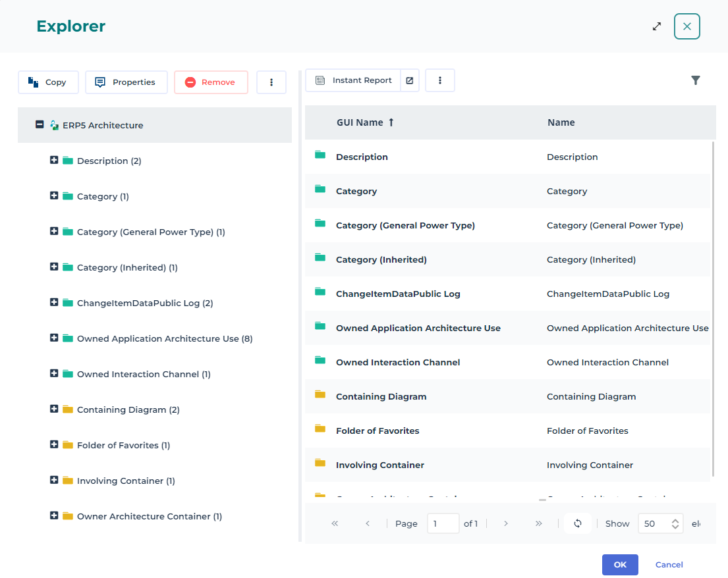Click the red Remove button
Screen dimensions: 728x578
(x=211, y=82)
